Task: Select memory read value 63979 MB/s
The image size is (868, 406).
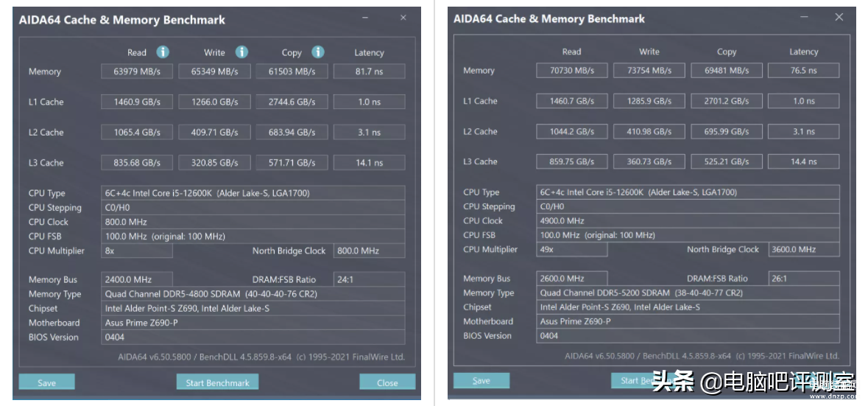Action: click(137, 71)
